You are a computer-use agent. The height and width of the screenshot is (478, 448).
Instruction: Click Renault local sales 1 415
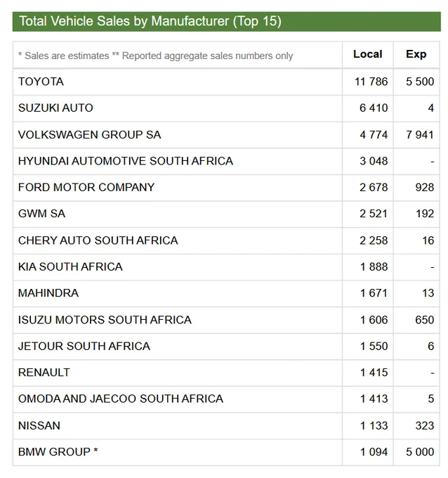(x=374, y=373)
